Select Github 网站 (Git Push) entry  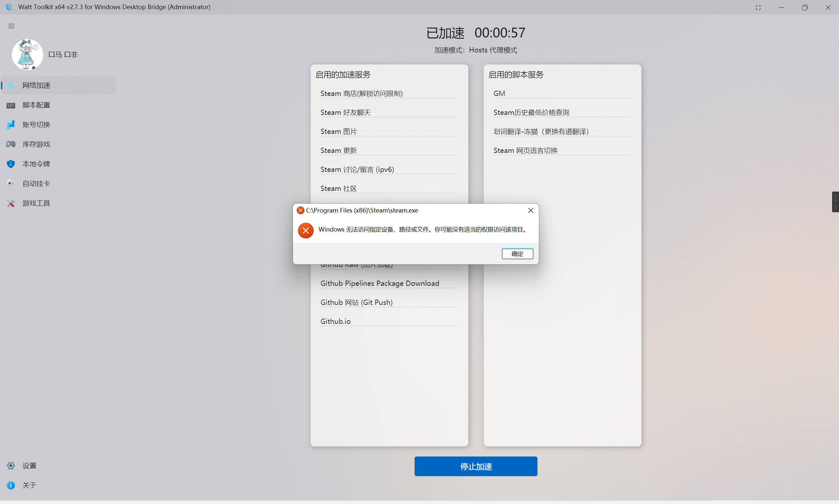click(x=389, y=302)
